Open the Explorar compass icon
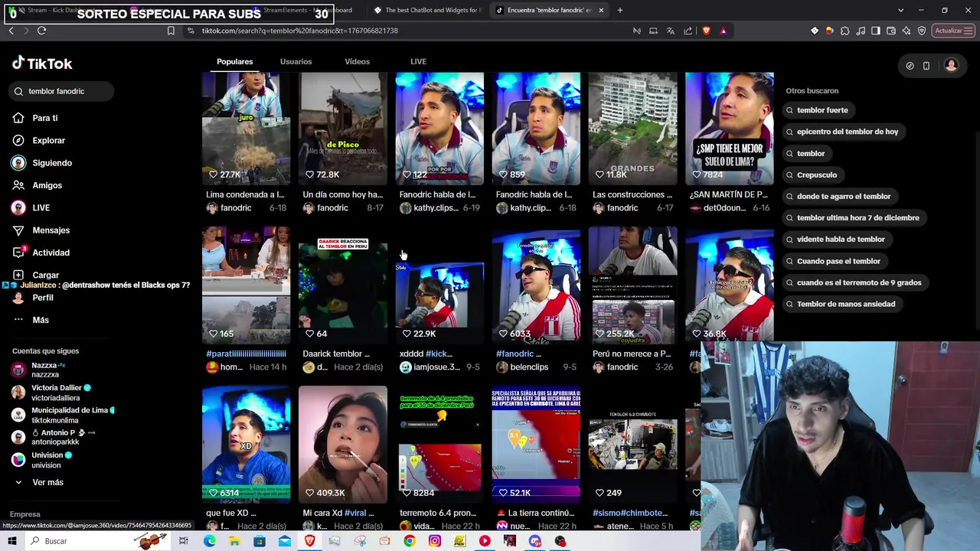This screenshot has height=551, width=980. [18, 140]
